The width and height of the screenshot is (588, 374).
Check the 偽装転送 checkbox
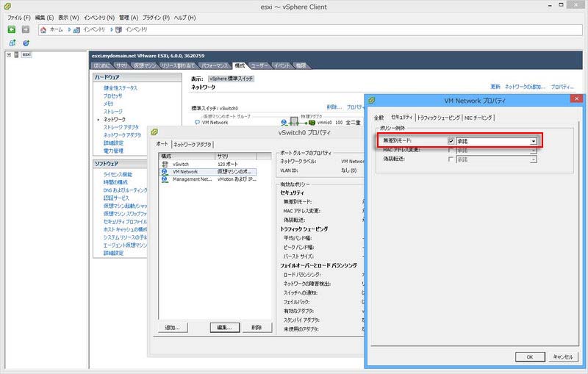point(451,159)
